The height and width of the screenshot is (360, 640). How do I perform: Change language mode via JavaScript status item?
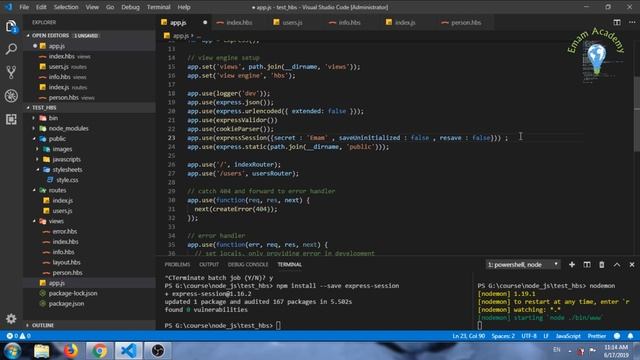click(568, 336)
